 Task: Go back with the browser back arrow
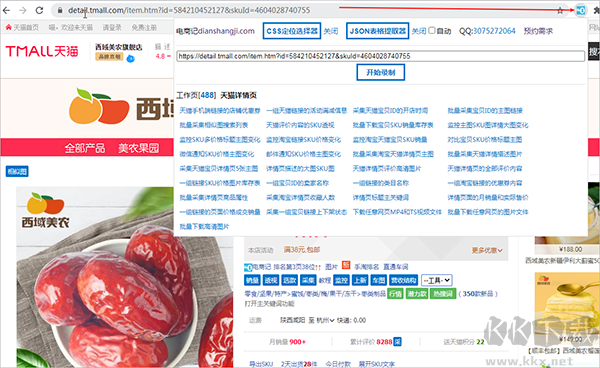tap(6, 10)
